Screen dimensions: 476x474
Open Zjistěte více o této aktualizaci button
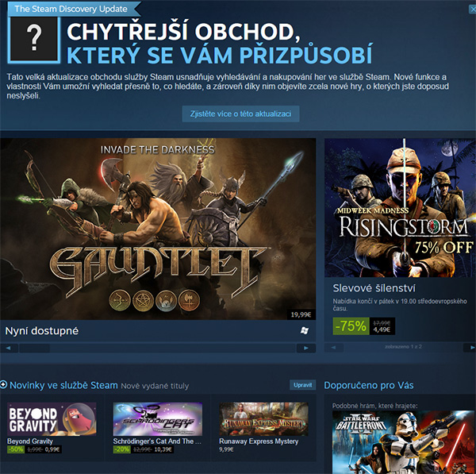point(240,114)
